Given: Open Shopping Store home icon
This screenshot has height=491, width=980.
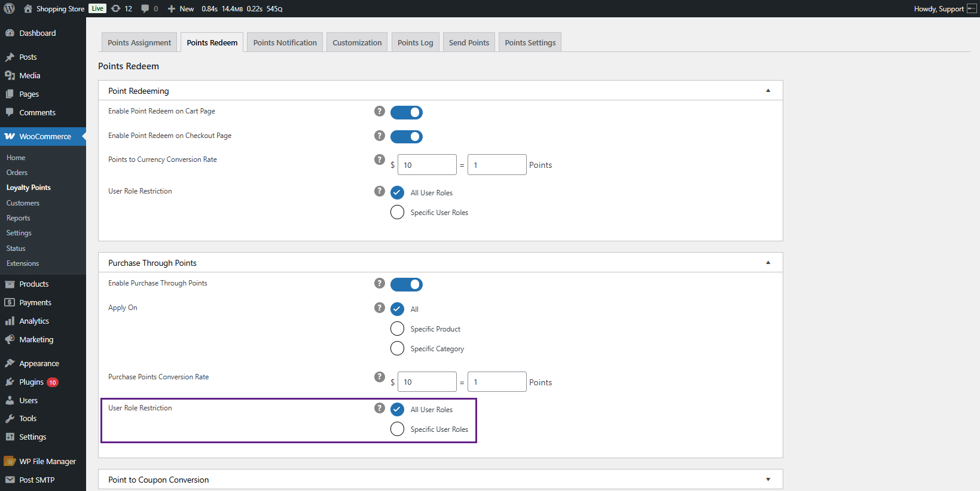Looking at the screenshot, I should pos(28,8).
